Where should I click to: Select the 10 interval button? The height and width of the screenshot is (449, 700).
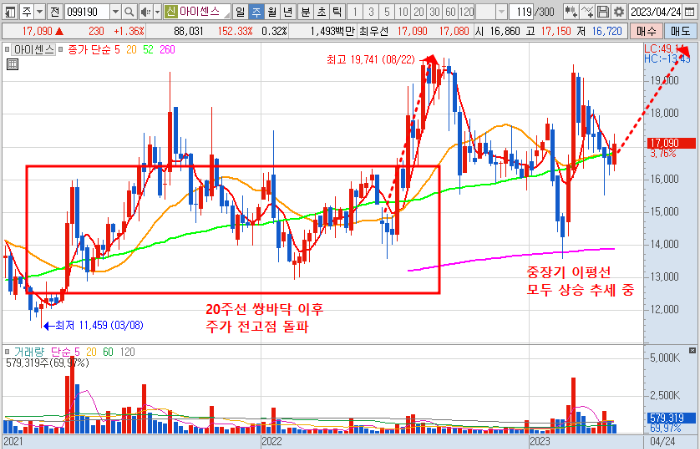point(403,12)
